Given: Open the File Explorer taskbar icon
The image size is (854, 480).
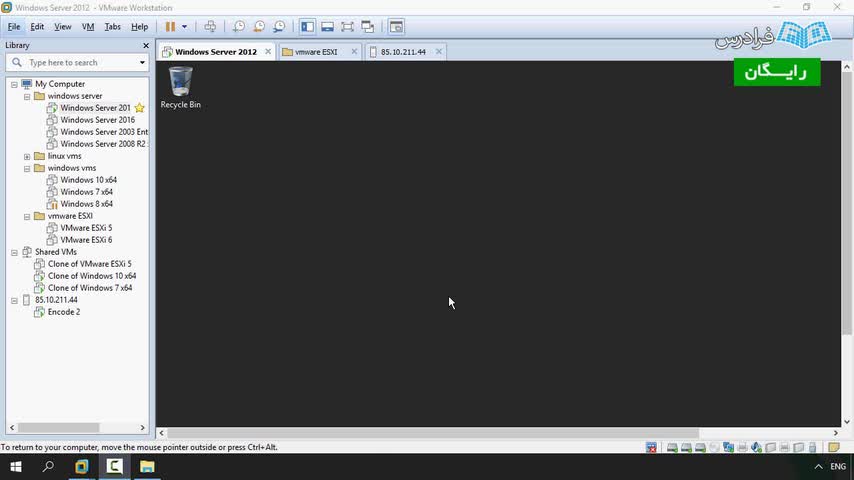Looking at the screenshot, I should 147,467.
